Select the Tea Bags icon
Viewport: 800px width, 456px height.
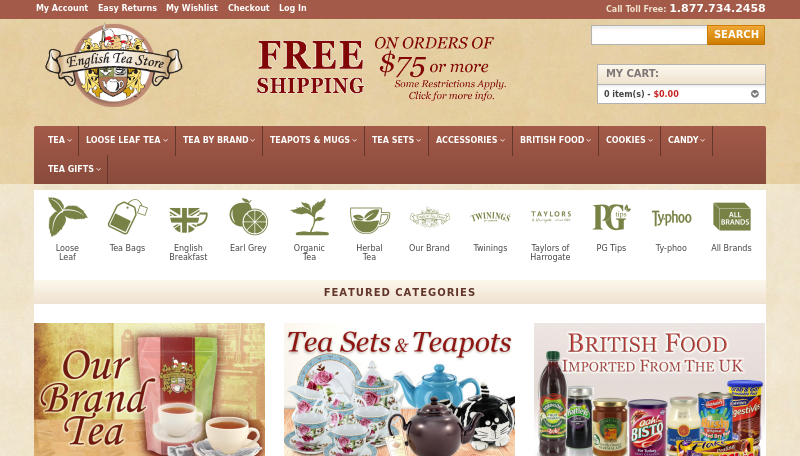(128, 217)
